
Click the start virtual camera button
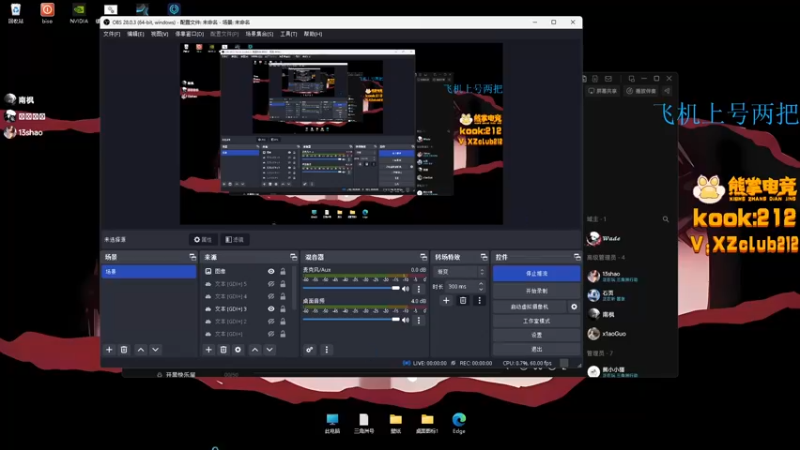(530, 307)
